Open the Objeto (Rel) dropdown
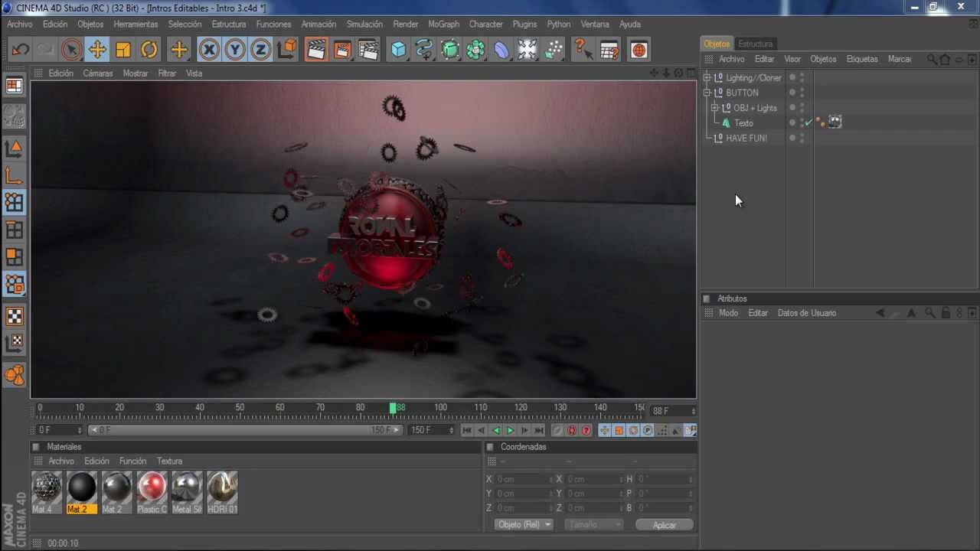The image size is (980, 551). [524, 525]
